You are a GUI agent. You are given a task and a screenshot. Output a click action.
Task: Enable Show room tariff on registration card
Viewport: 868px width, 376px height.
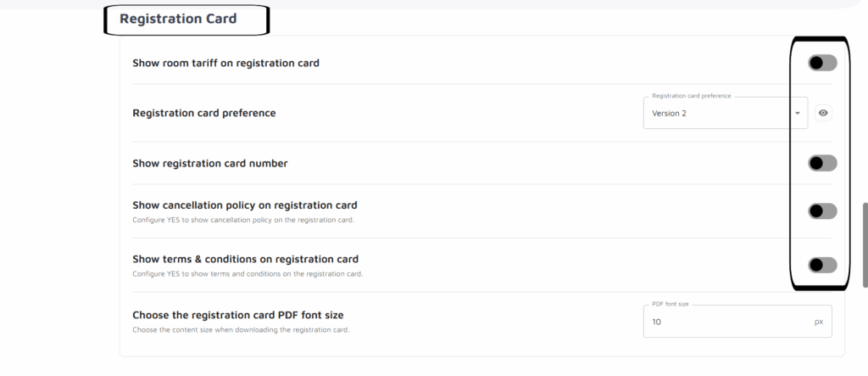821,63
